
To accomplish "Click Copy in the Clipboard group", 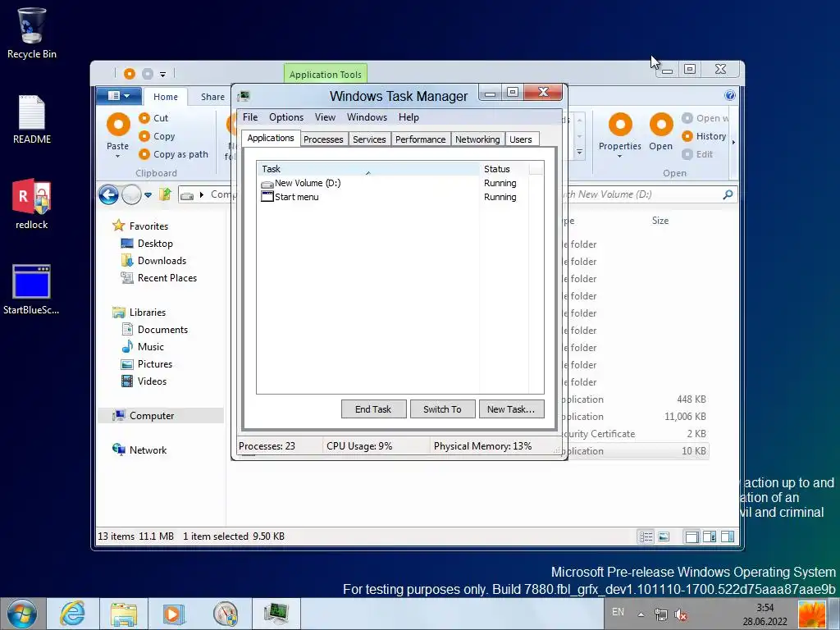I will point(157,136).
